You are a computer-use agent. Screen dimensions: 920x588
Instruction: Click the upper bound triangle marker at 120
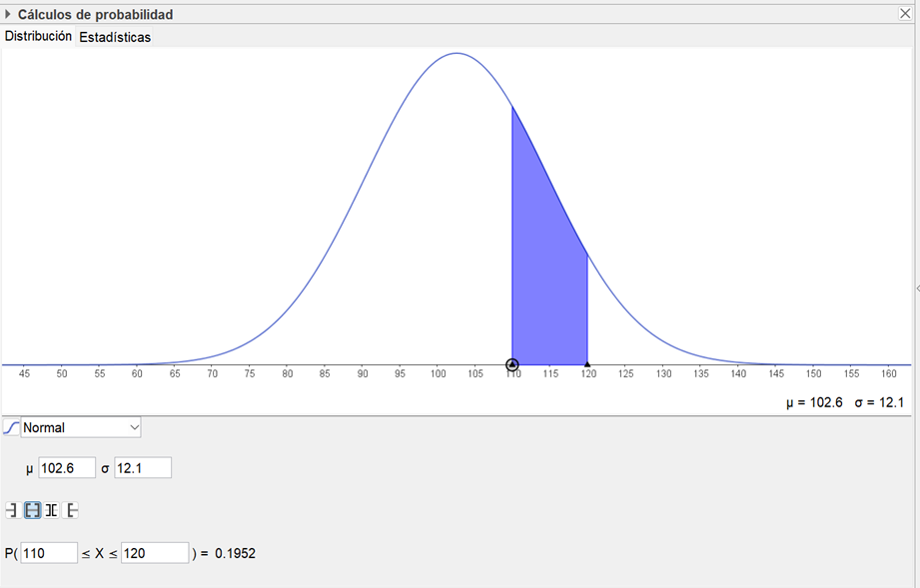587,364
